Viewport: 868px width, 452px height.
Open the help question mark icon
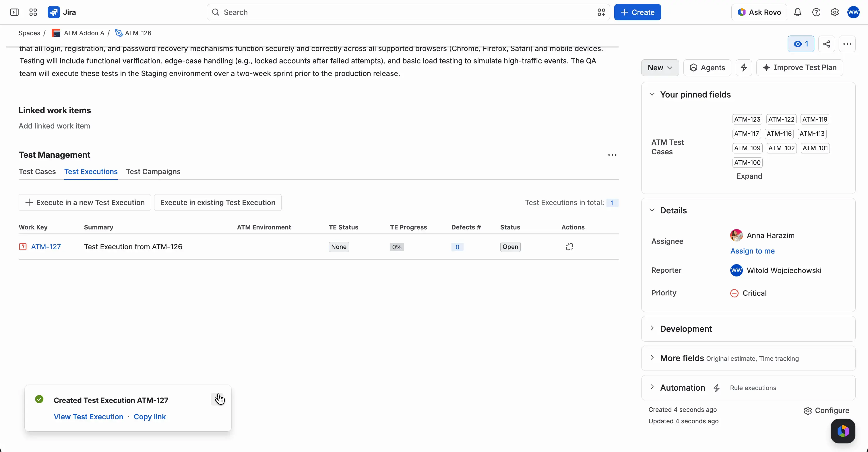816,12
